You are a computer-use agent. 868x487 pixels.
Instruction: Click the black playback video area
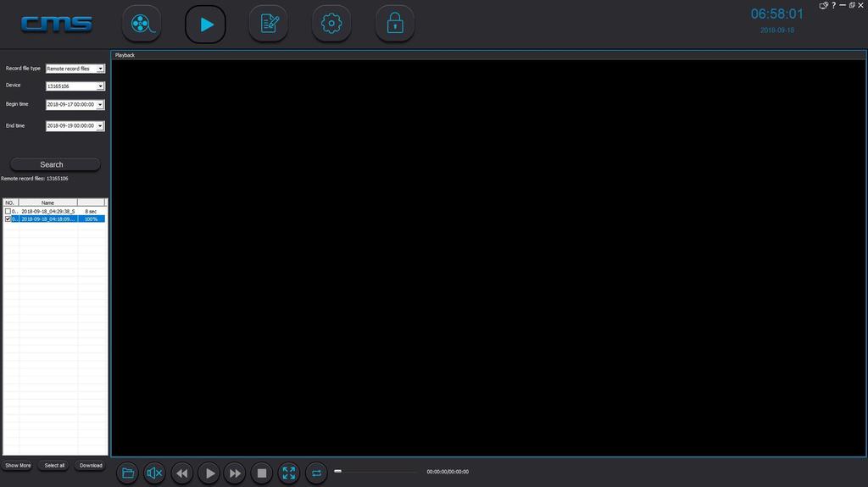pos(488,257)
